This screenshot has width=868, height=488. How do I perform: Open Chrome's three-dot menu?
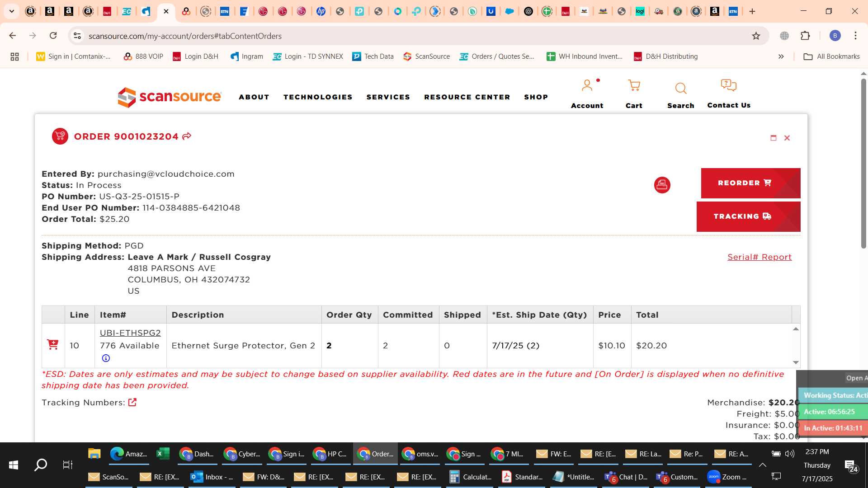pyautogui.click(x=855, y=36)
